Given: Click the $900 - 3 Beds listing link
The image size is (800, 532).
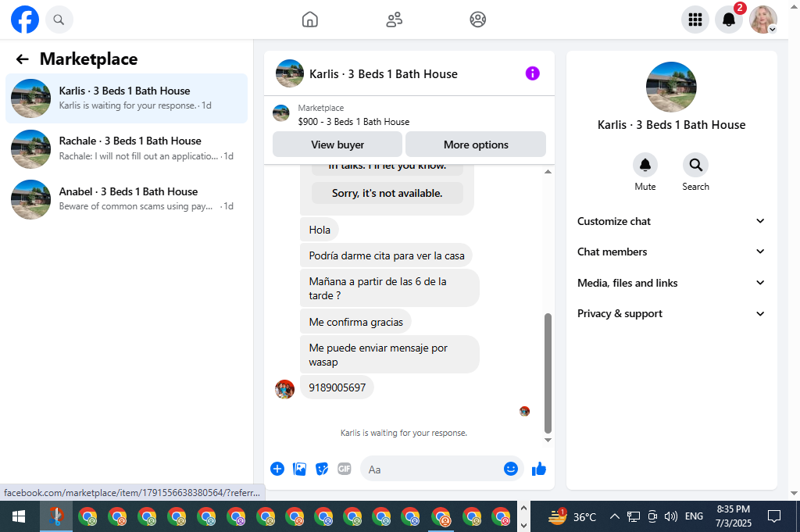Looking at the screenshot, I should tap(354, 122).
